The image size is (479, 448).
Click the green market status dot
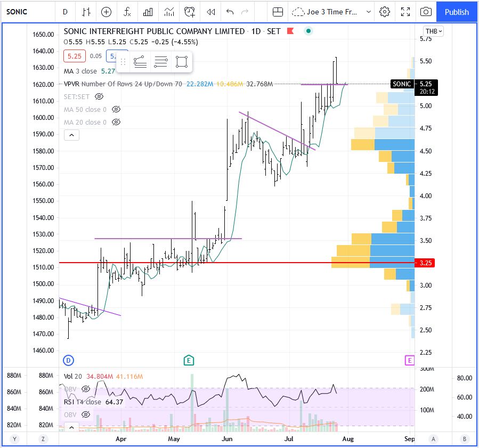308,31
